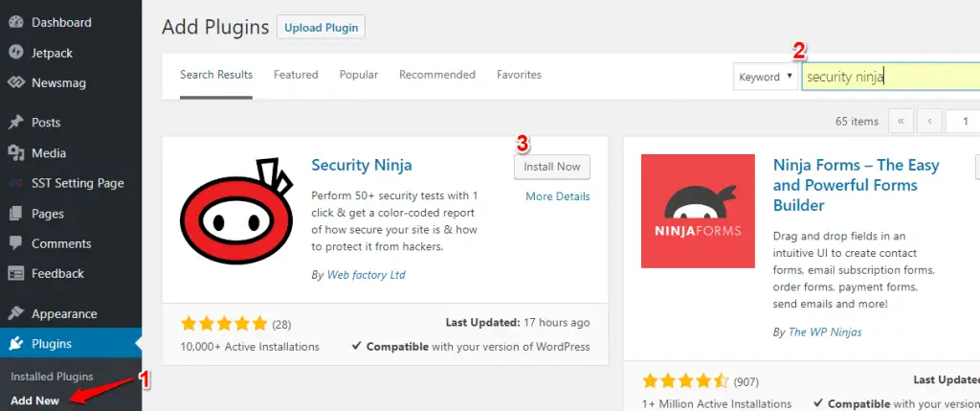Click the Newsmag sidebar icon
The width and height of the screenshot is (980, 411).
coord(15,82)
